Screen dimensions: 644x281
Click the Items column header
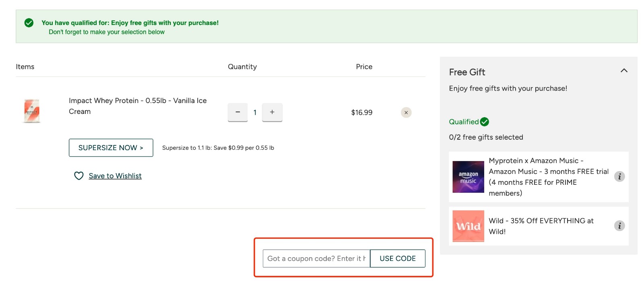[25, 66]
